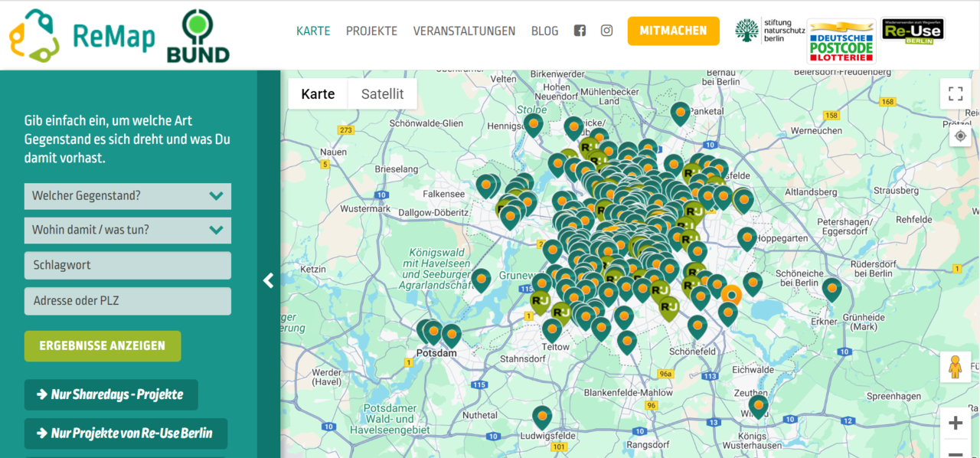Click the Strausberg label on the map
The height and width of the screenshot is (458, 980).
pos(896,190)
